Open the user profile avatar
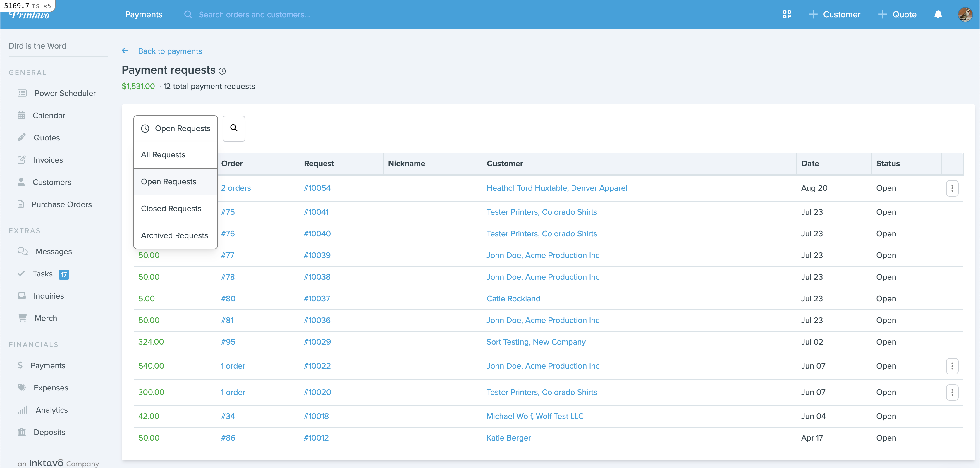This screenshot has width=980, height=468. click(965, 14)
